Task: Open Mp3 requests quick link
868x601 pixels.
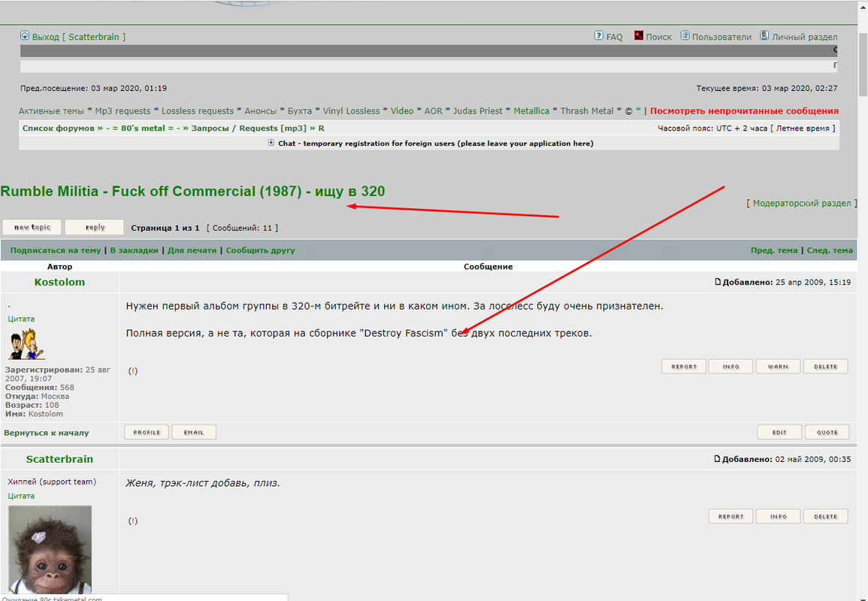Action: point(123,111)
